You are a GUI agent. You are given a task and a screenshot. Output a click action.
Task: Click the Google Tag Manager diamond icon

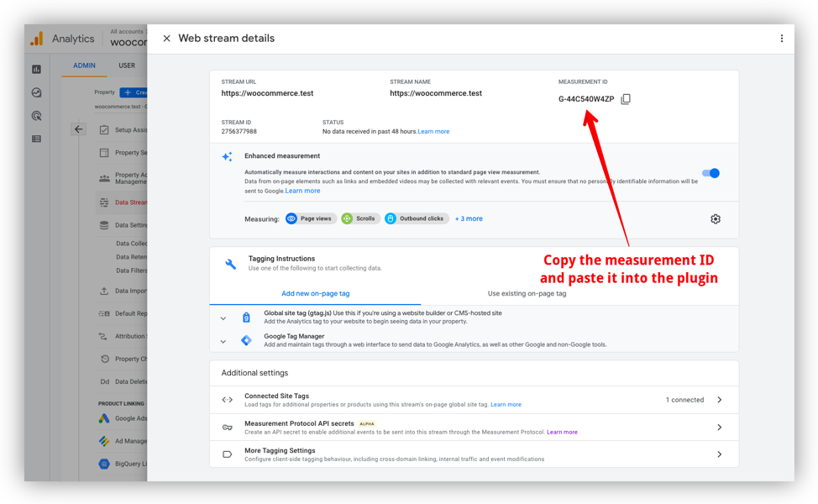[x=246, y=341]
